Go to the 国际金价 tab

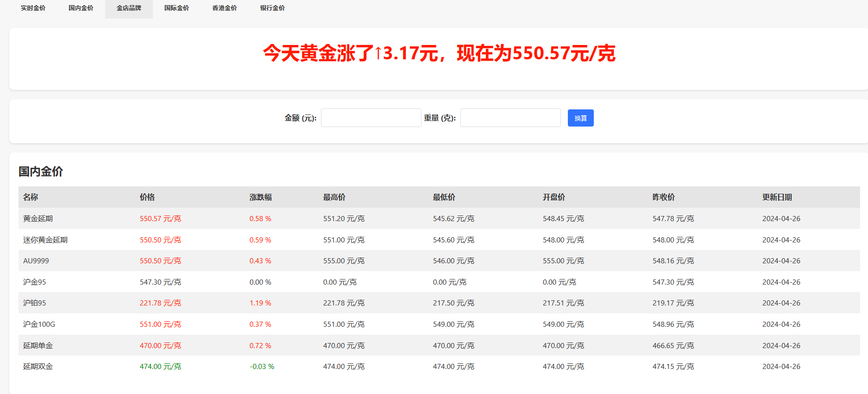tap(176, 8)
